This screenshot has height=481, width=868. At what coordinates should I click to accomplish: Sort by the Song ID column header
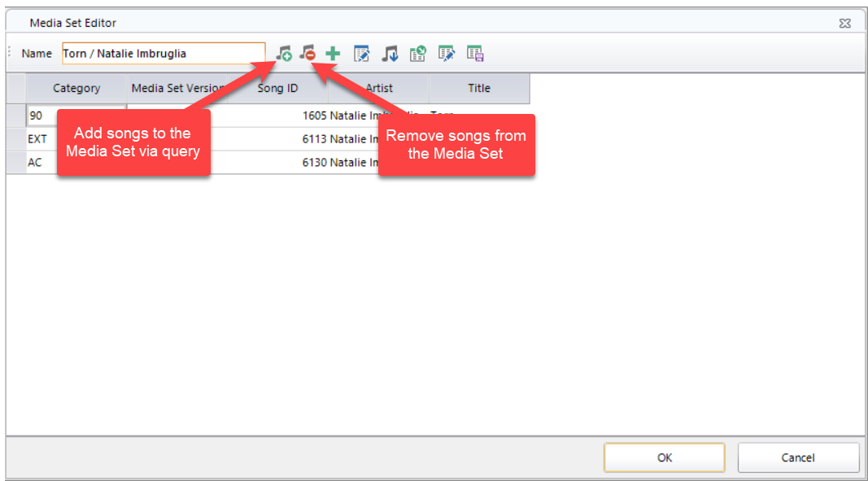pyautogui.click(x=278, y=88)
